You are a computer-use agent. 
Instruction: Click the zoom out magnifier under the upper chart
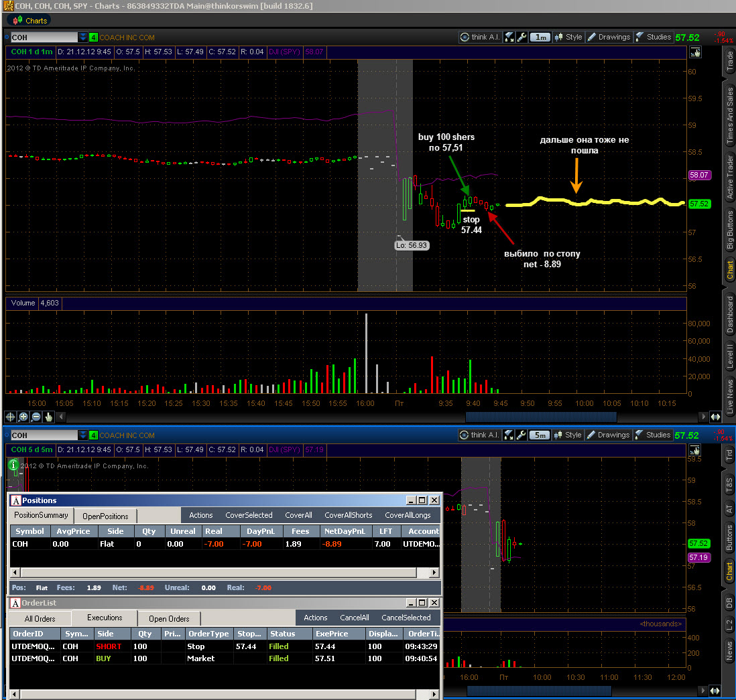coord(36,416)
